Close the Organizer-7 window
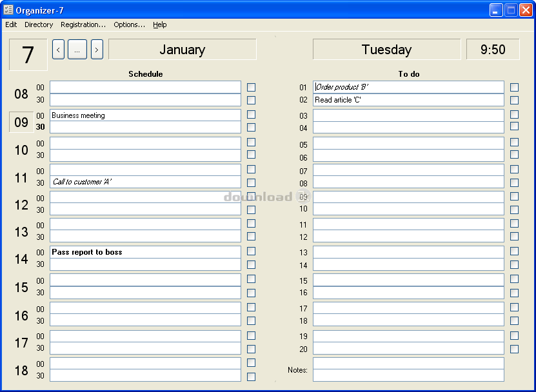Image resolution: width=536 pixels, height=392 pixels. click(x=526, y=10)
